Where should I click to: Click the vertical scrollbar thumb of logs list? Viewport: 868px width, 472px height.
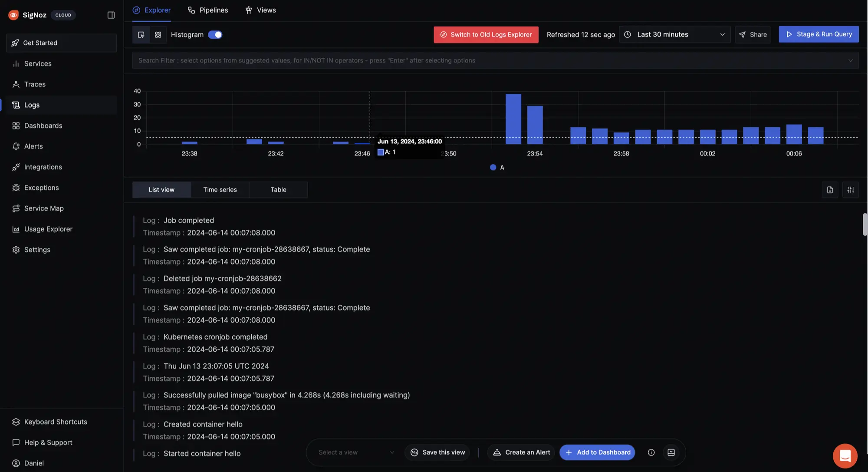point(865,224)
